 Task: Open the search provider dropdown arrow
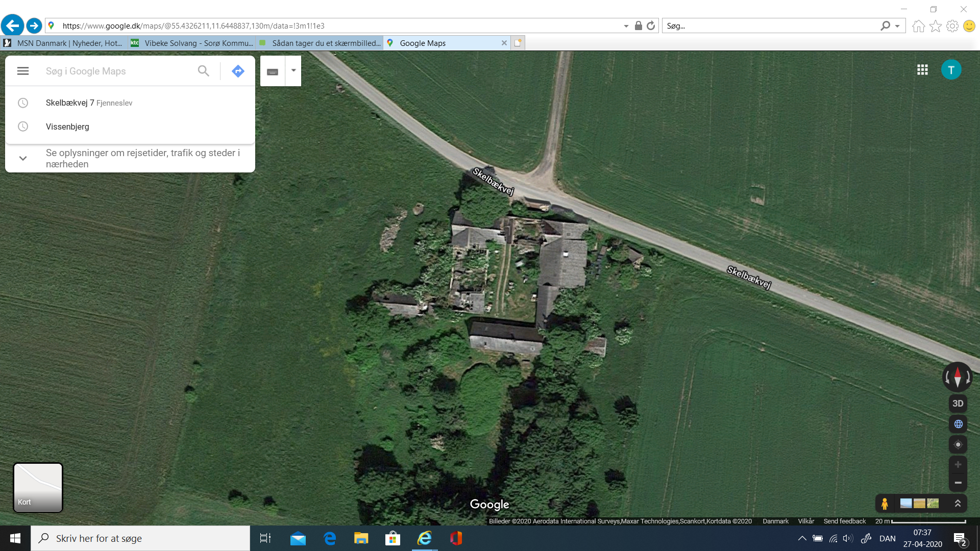(x=897, y=26)
